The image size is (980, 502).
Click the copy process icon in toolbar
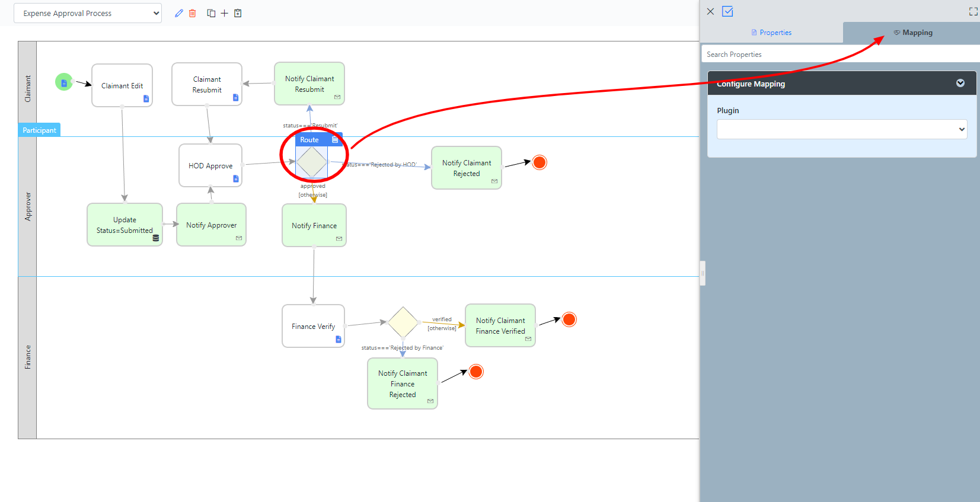(x=211, y=13)
